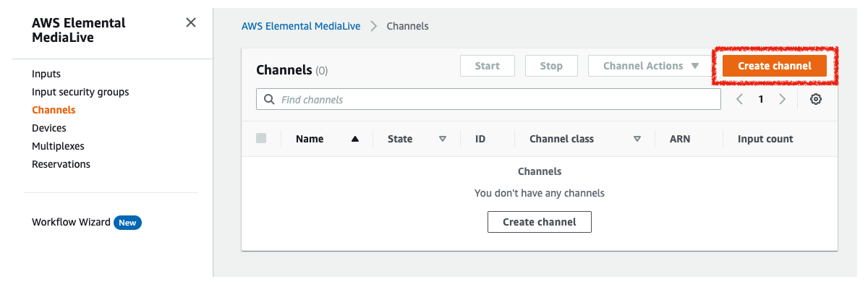The width and height of the screenshot is (868, 287).
Task: Sort by State column arrow
Action: point(443,139)
